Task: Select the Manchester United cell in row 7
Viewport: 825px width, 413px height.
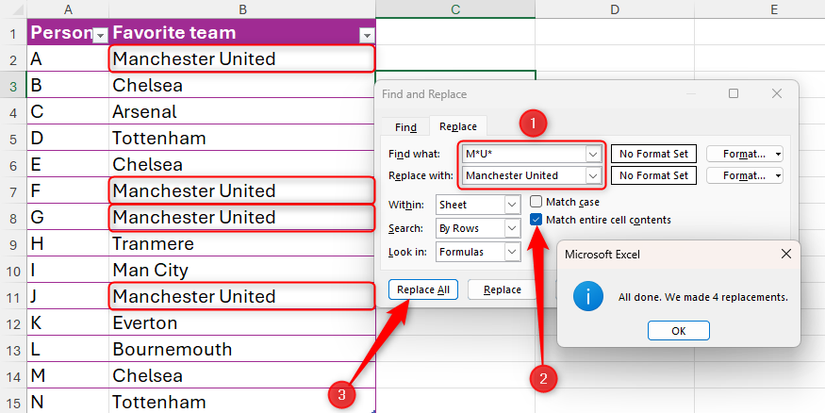Action: tap(242, 190)
